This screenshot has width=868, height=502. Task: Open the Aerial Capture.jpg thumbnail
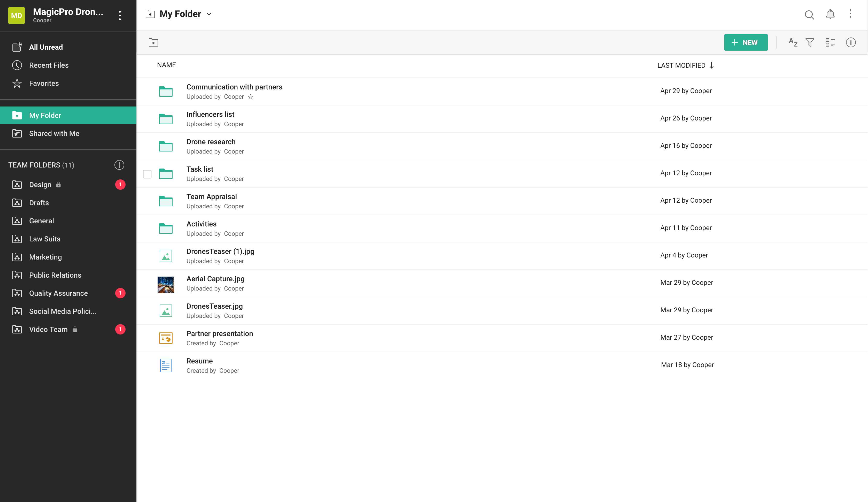[166, 284]
